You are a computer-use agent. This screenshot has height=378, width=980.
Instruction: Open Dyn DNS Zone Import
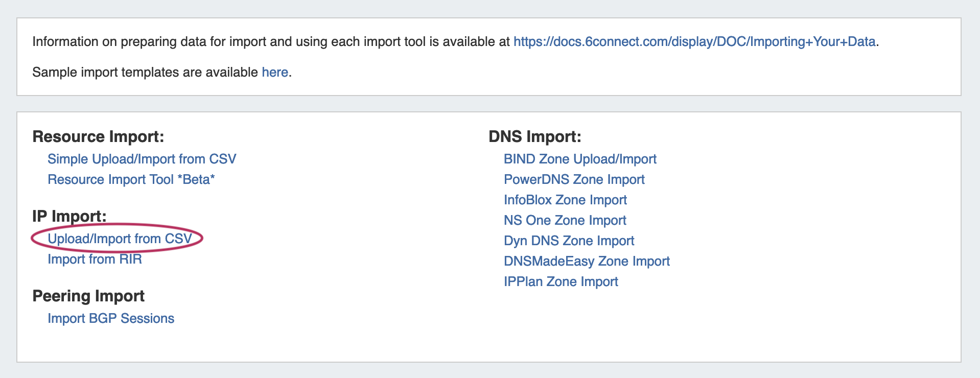[569, 241]
